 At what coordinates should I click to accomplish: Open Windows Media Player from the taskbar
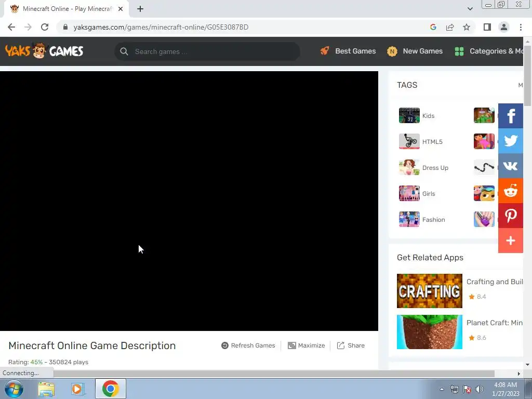point(78,389)
